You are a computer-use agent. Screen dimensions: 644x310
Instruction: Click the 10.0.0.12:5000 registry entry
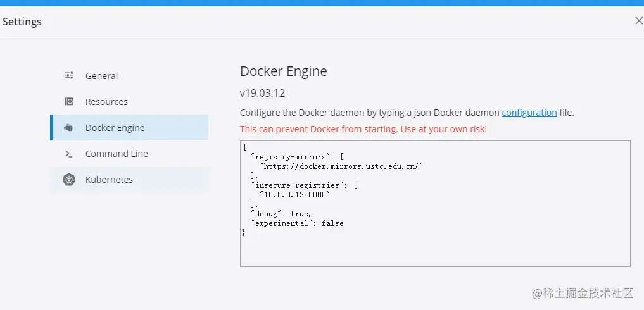294,194
